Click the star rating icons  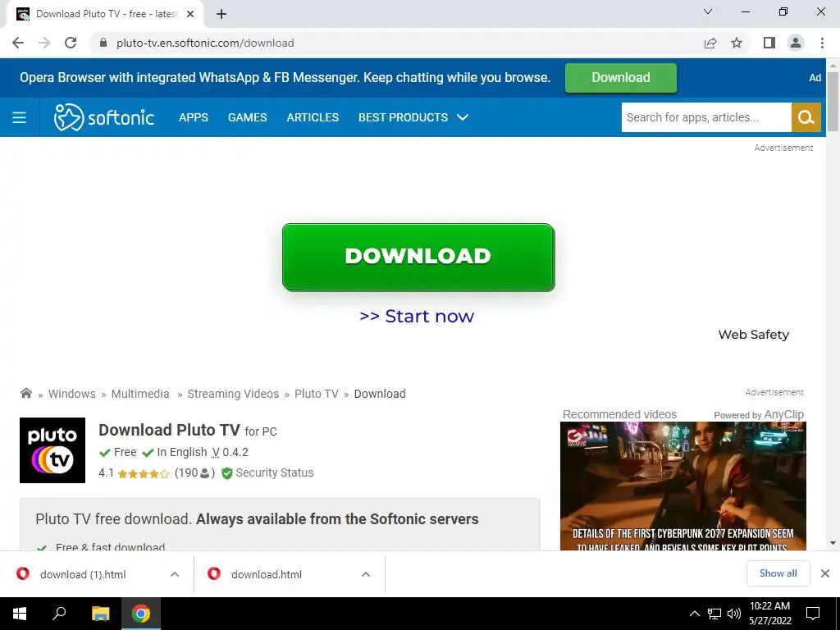click(x=143, y=473)
